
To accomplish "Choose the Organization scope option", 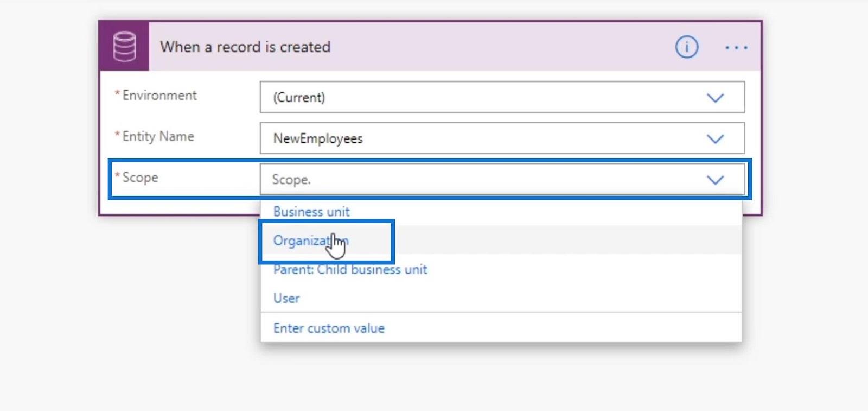I will pos(311,240).
